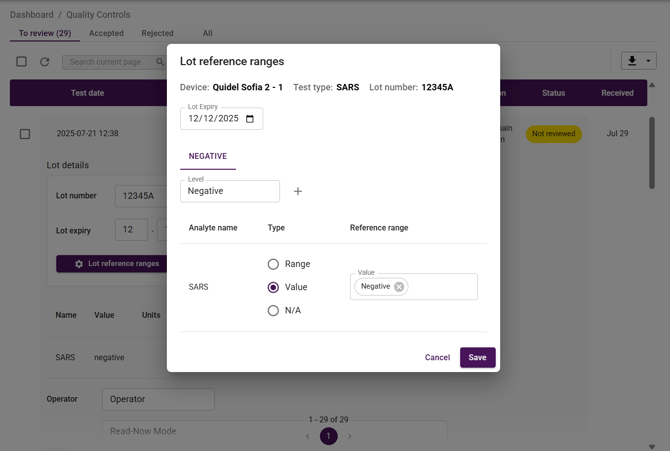670x451 pixels.
Task: Open the NEGATIVE tab in dialog
Action: pos(208,157)
